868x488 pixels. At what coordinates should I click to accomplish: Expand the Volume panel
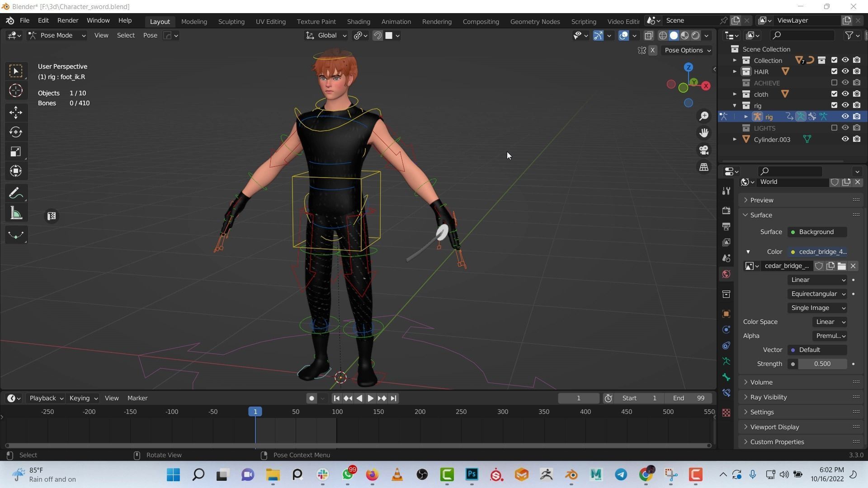point(761,383)
